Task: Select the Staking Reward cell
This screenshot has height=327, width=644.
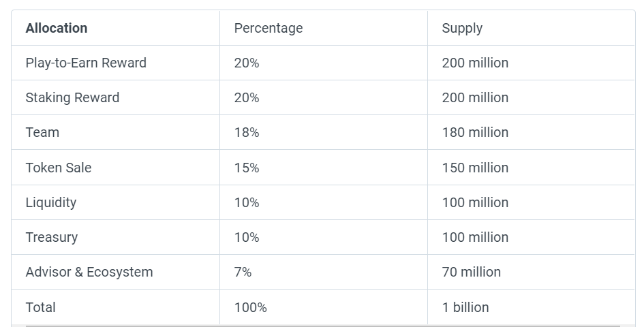Action: [72, 97]
